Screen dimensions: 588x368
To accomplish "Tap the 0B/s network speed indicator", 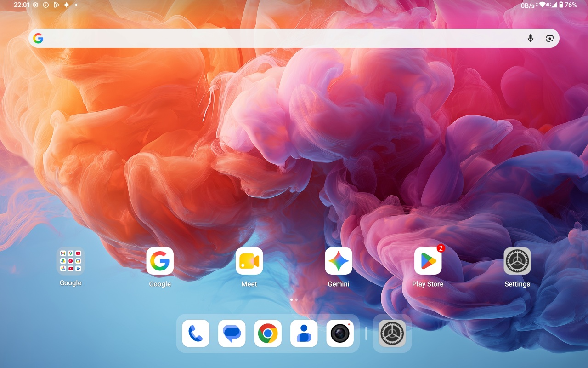I will point(527,6).
